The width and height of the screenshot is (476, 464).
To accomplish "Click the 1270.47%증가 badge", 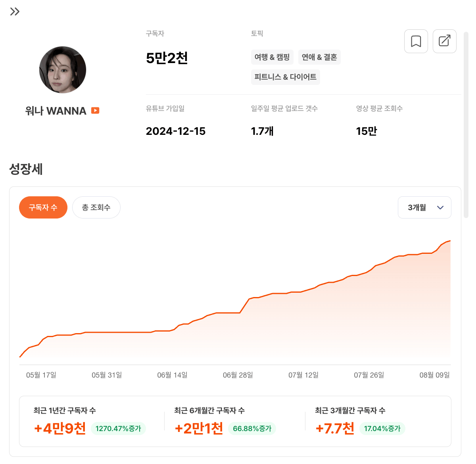I will [x=119, y=429].
